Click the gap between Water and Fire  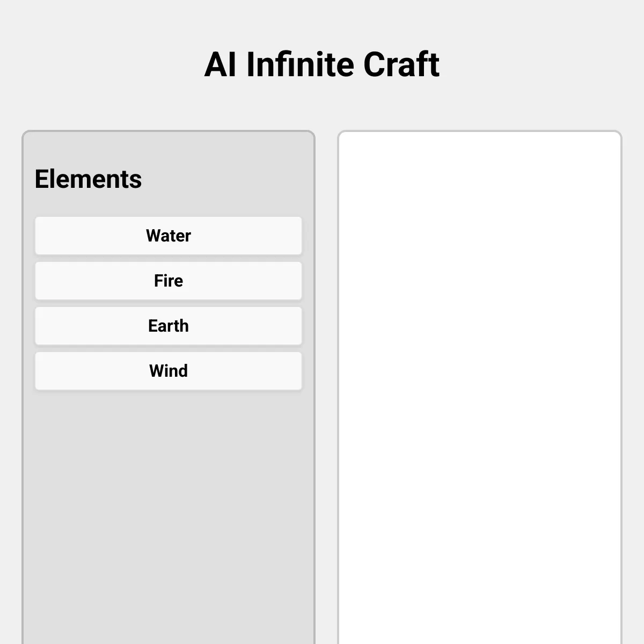169,258
